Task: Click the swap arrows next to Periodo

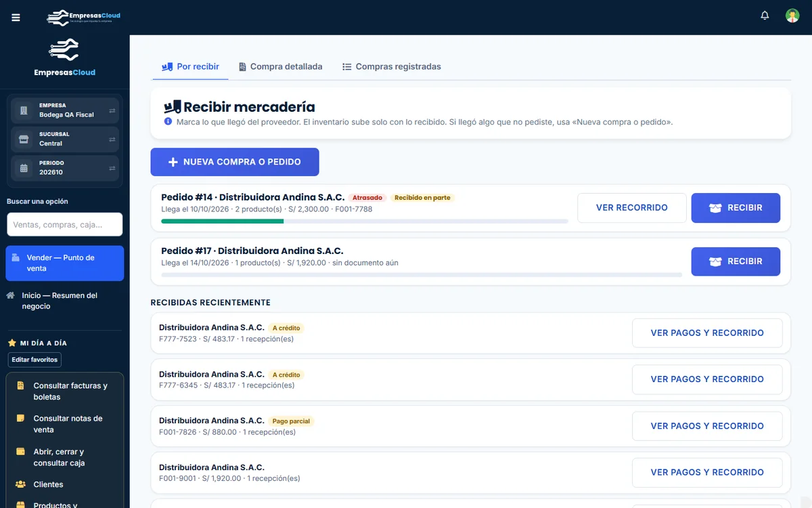Action: click(112, 168)
